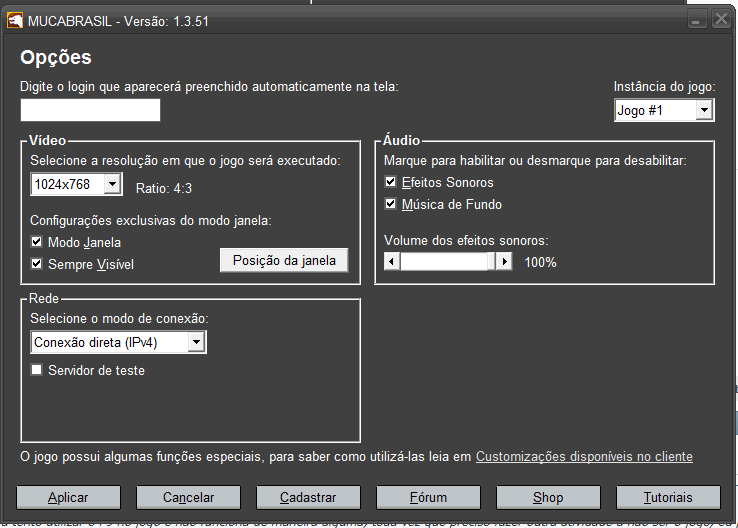Viewport: 738px width, 528px height.
Task: Minimize the MUCABRASIL options window
Action: pyautogui.click(x=696, y=21)
